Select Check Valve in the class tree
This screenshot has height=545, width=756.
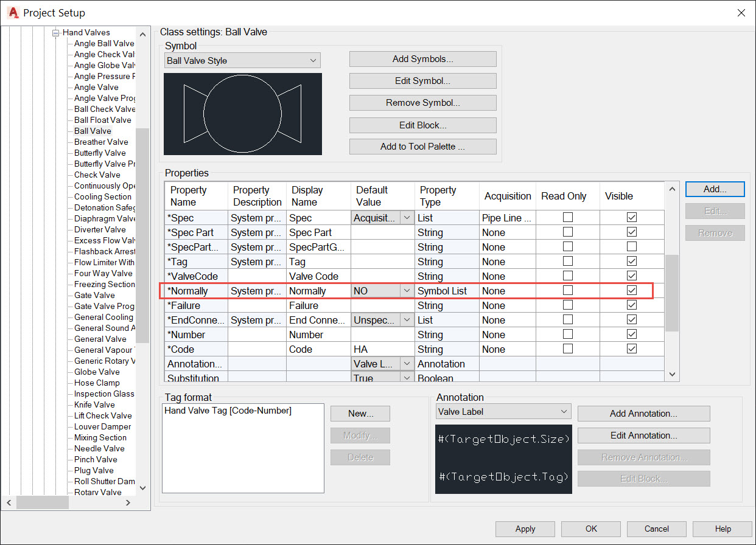click(97, 175)
